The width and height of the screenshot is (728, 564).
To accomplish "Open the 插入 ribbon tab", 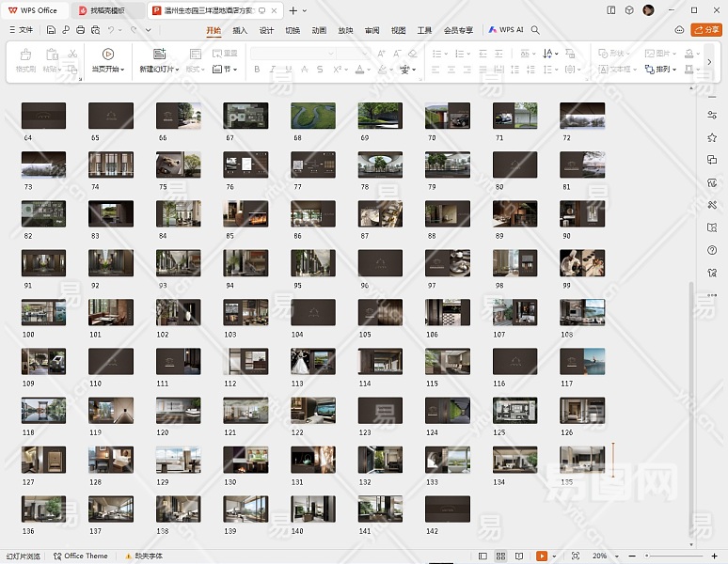I will coord(240,30).
